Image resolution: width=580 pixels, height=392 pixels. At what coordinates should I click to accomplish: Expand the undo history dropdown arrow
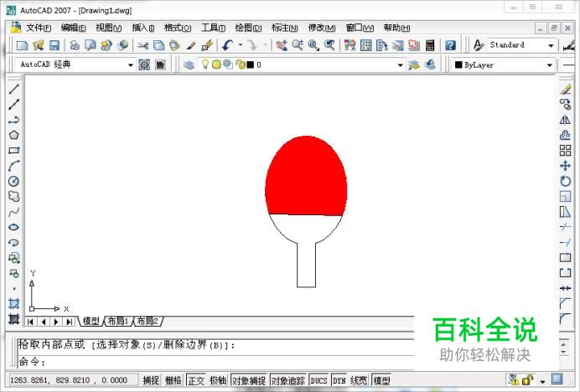pyautogui.click(x=241, y=45)
